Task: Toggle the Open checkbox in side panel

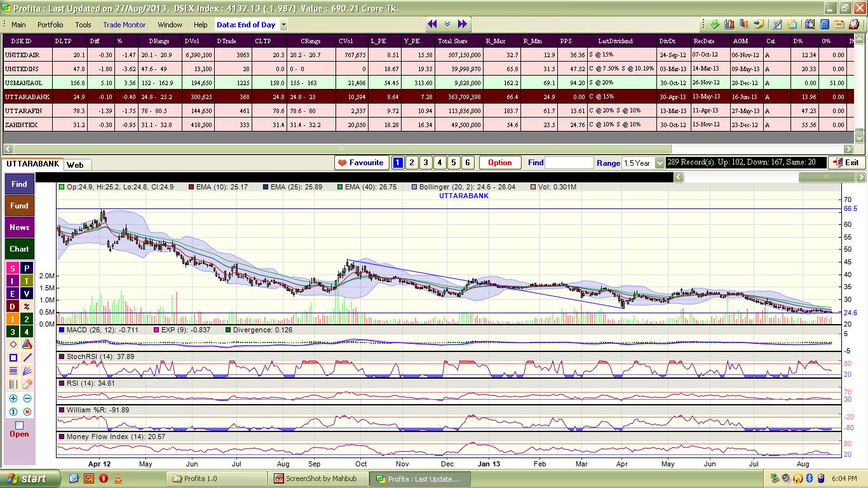Action: click(x=19, y=425)
